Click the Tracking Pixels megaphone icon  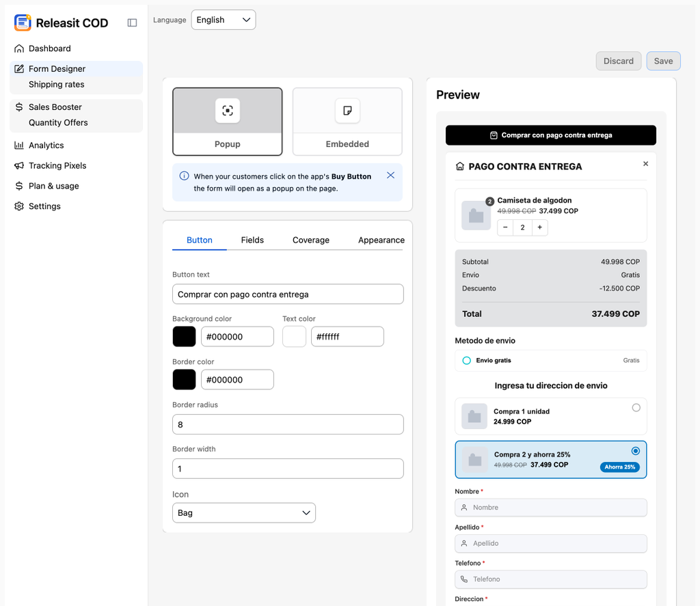pos(18,165)
